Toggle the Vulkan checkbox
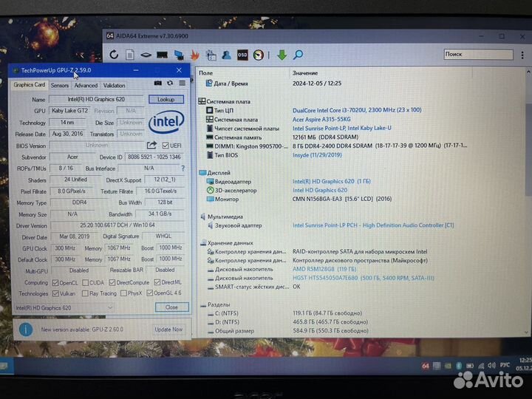Screen dimensions: 532x399 [x=55, y=293]
